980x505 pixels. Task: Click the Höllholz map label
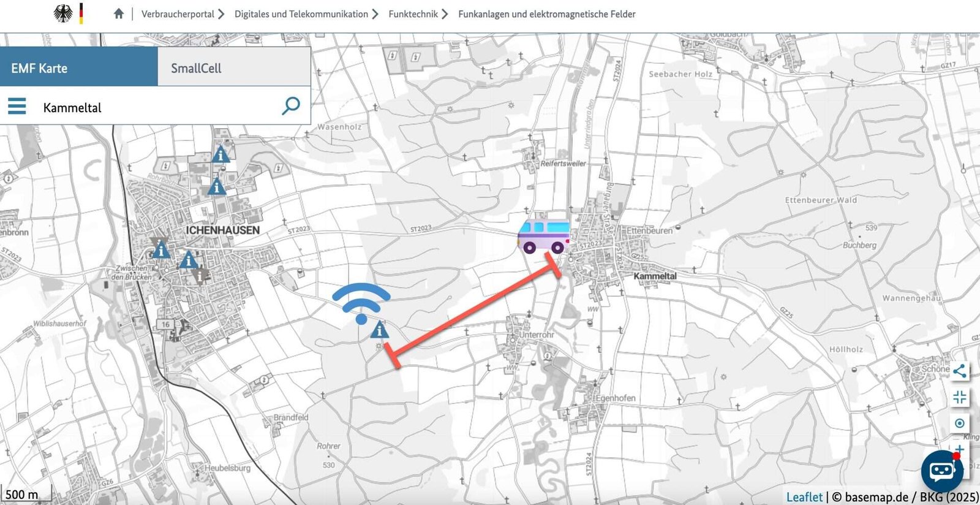(x=846, y=349)
